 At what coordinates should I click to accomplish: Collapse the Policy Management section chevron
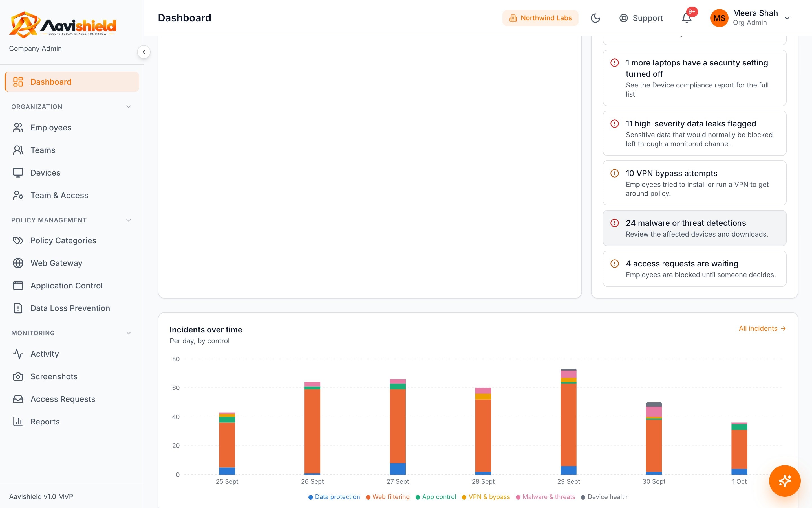coord(128,220)
